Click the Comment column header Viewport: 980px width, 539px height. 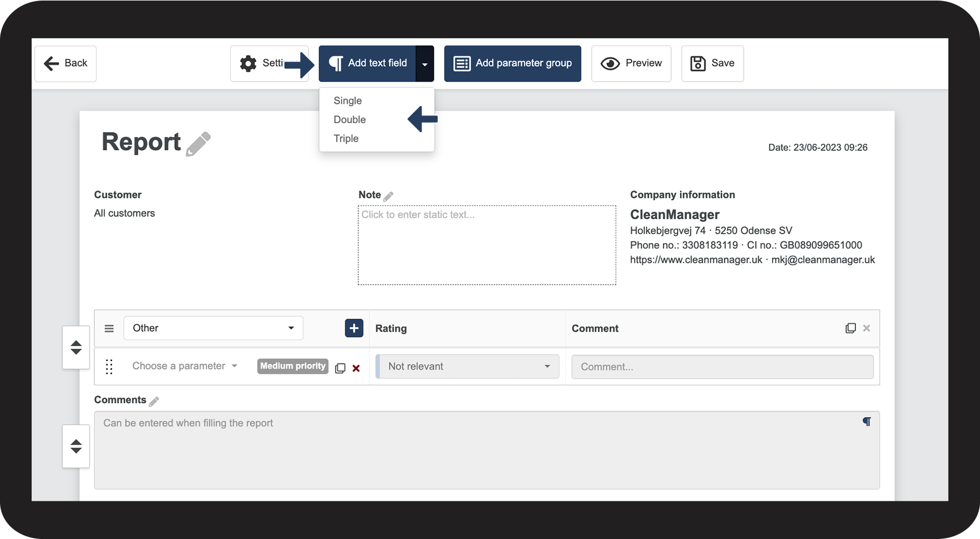pyautogui.click(x=595, y=328)
